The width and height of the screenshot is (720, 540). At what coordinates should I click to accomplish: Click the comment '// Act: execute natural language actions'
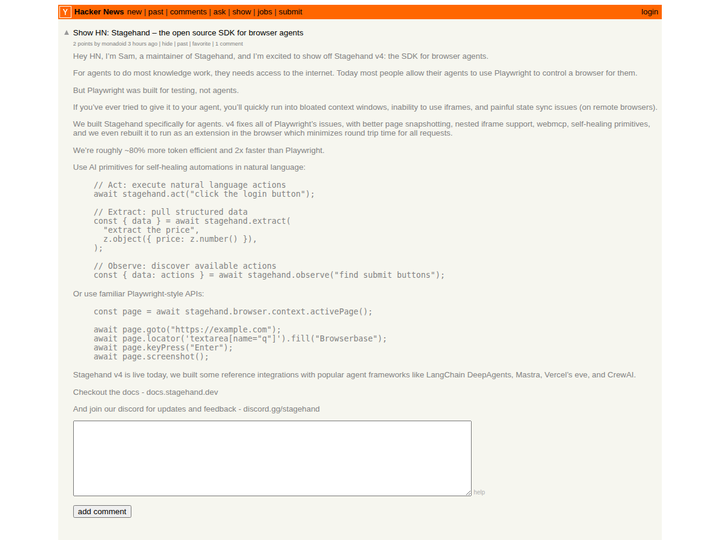190,185
